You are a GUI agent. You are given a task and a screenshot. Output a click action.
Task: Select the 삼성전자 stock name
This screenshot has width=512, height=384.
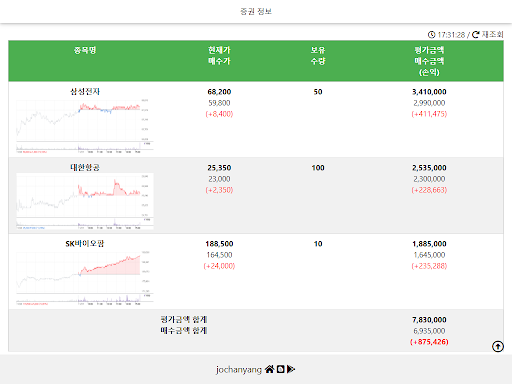point(85,92)
